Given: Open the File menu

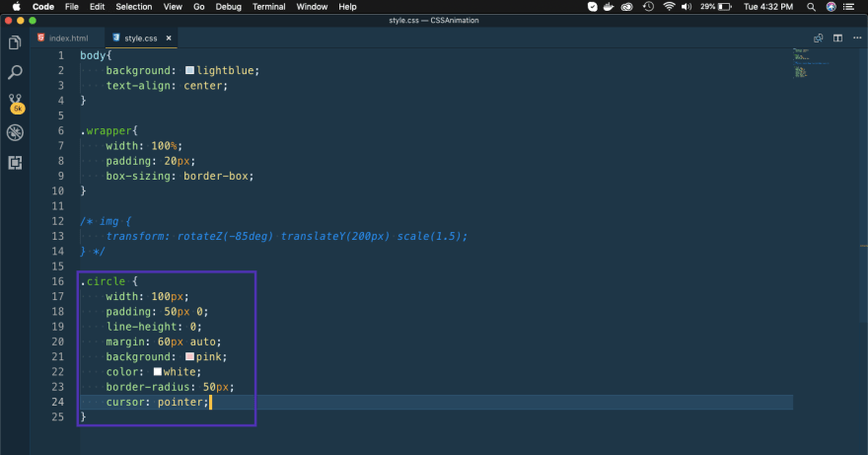Looking at the screenshot, I should [x=71, y=7].
